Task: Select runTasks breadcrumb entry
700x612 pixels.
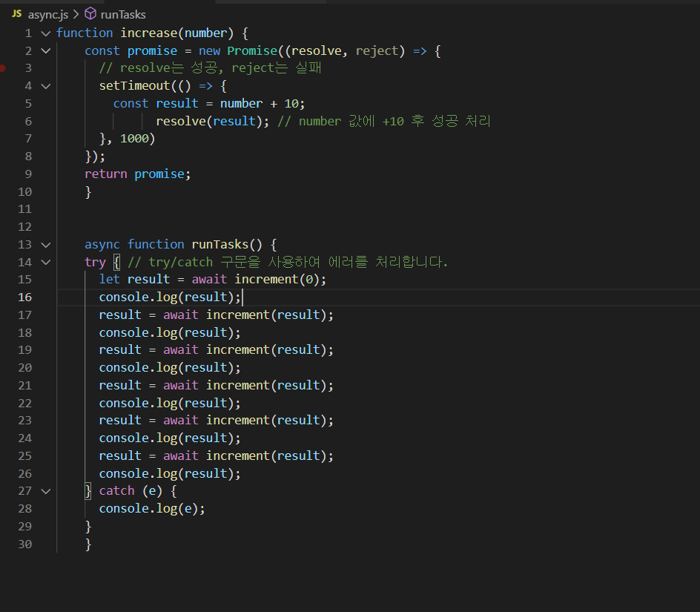Action: pyautogui.click(x=123, y=15)
